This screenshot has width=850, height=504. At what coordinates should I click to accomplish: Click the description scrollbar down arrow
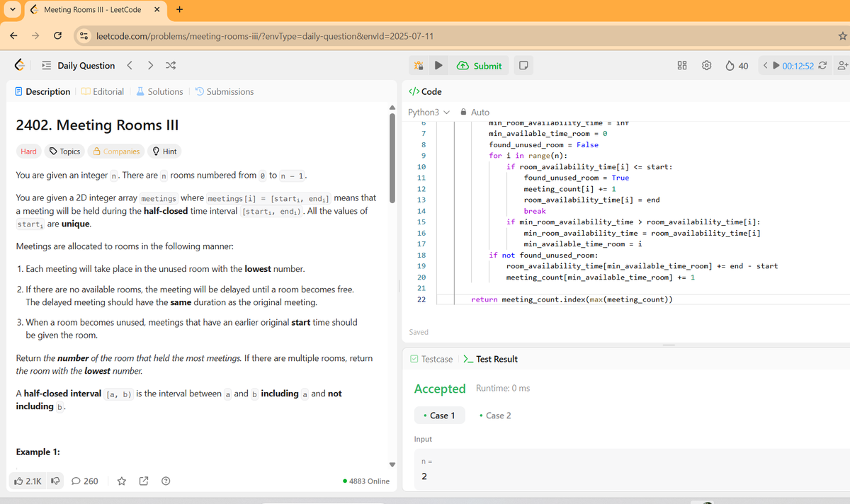click(x=392, y=464)
